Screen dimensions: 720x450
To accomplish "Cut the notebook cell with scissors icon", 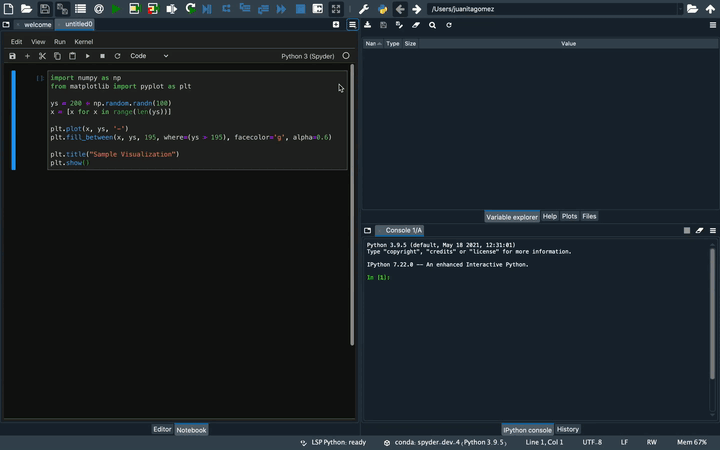I will click(x=42, y=56).
